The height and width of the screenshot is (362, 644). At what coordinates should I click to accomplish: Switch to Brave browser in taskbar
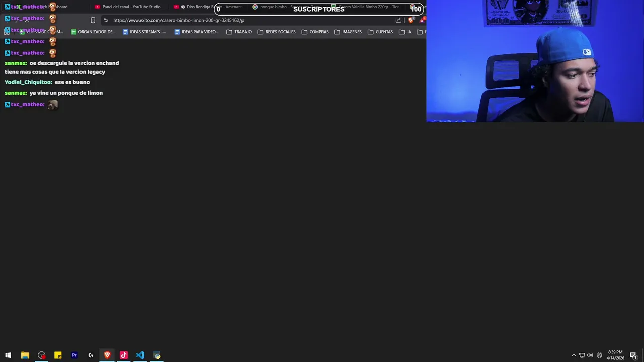pyautogui.click(x=107, y=355)
